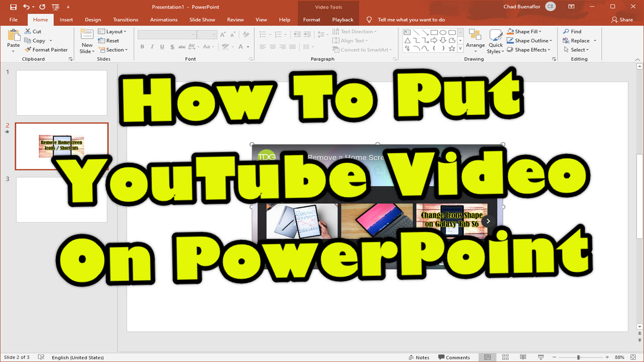Select the Format Painter tool
The height and width of the screenshot is (362, 644).
point(46,50)
